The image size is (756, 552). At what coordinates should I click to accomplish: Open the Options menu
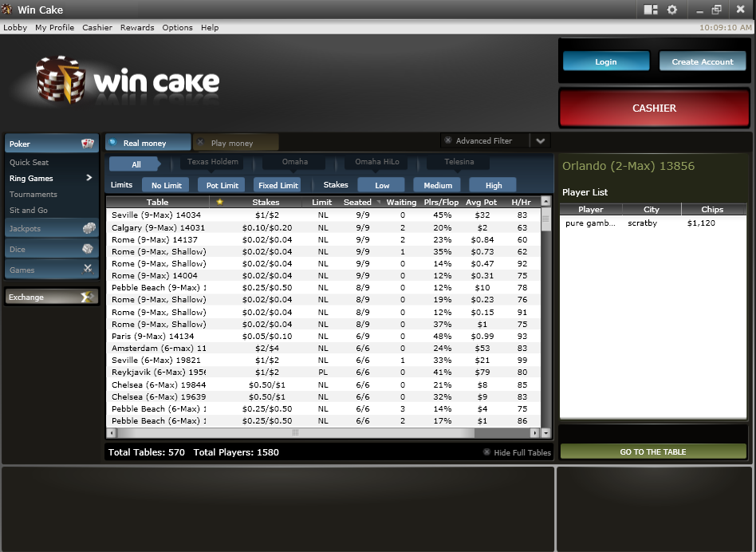point(177,27)
